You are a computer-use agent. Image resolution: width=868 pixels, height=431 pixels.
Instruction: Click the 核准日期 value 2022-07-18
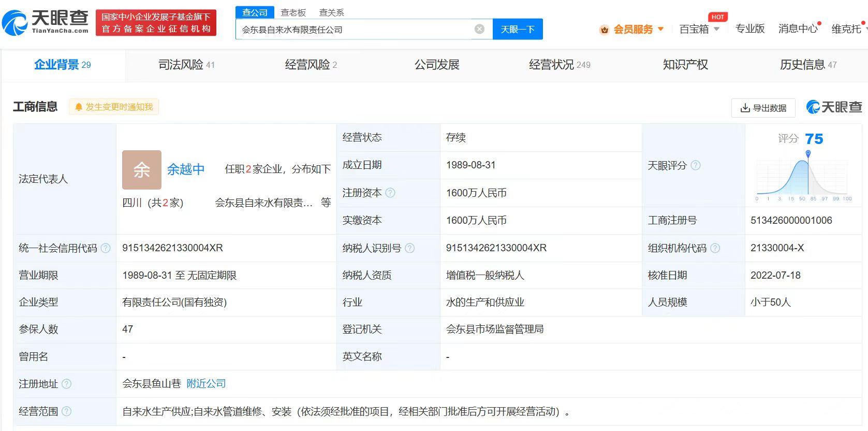tap(775, 276)
